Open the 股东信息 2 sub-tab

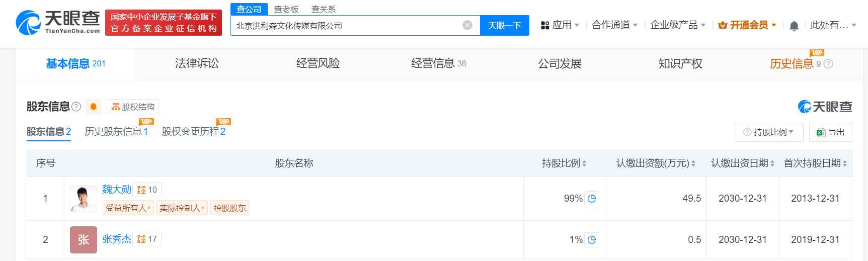[49, 132]
